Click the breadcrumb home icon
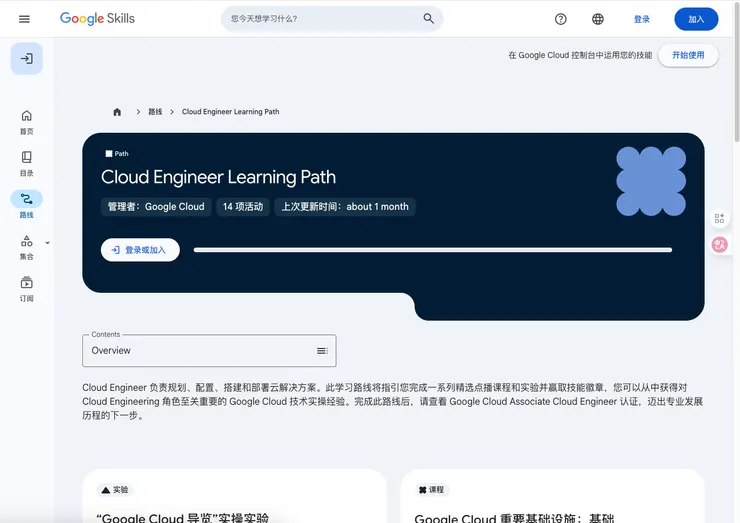 click(117, 112)
